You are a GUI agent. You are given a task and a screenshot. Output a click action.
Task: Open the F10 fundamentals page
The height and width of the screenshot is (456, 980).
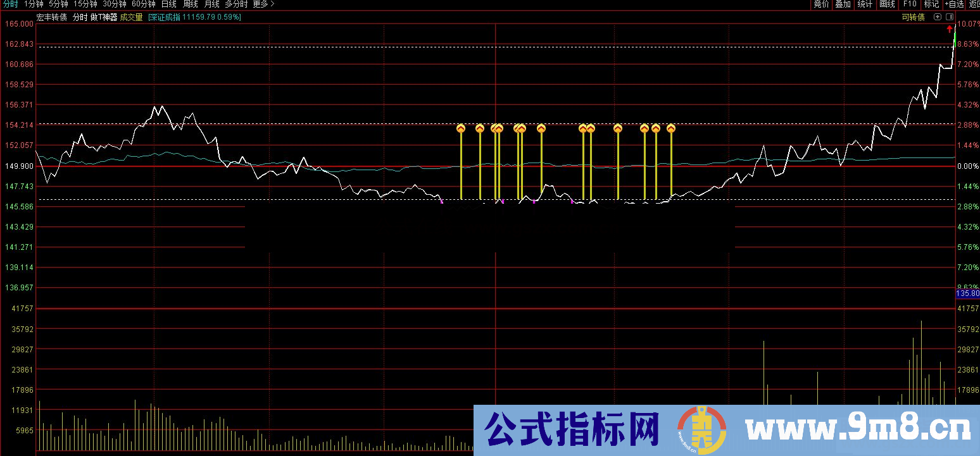909,4
